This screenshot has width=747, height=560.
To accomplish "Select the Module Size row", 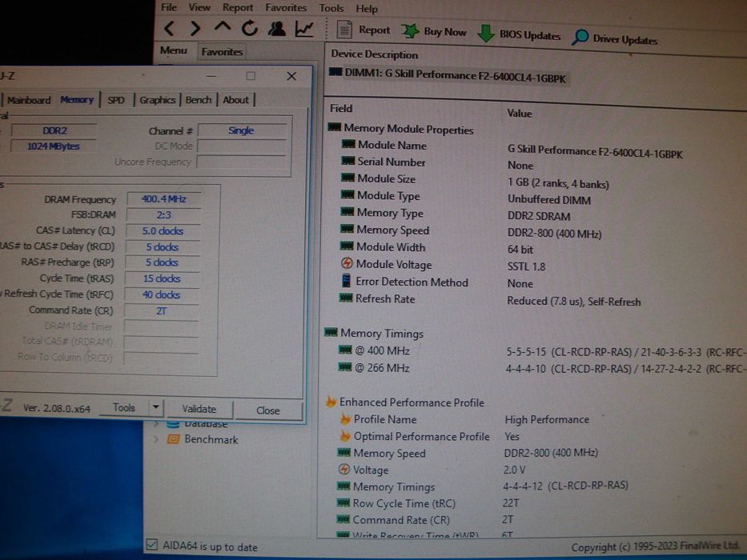I will pos(475,181).
